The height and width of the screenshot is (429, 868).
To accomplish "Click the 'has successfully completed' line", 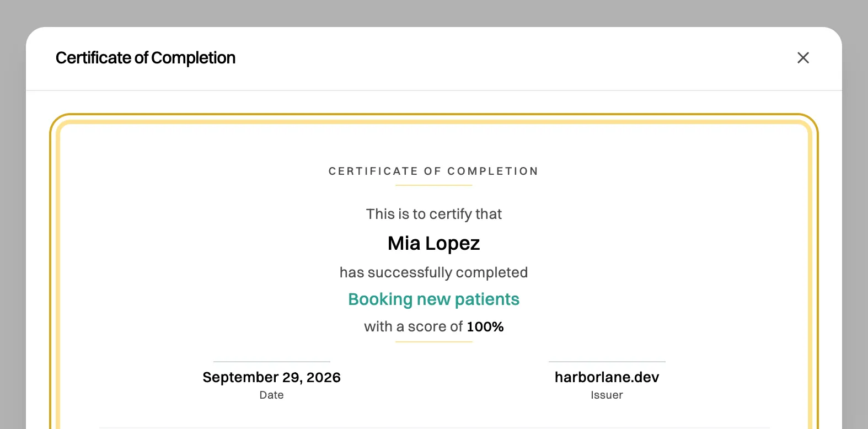I will (x=434, y=272).
